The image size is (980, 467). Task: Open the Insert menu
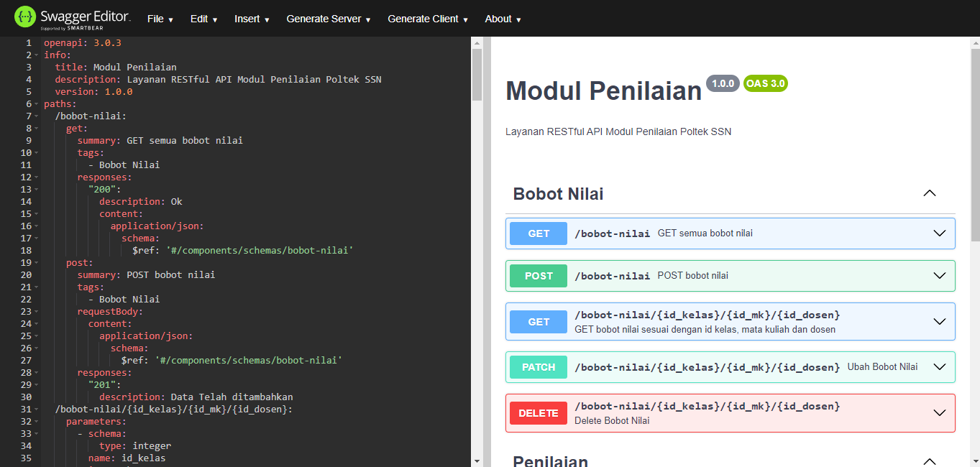(252, 19)
